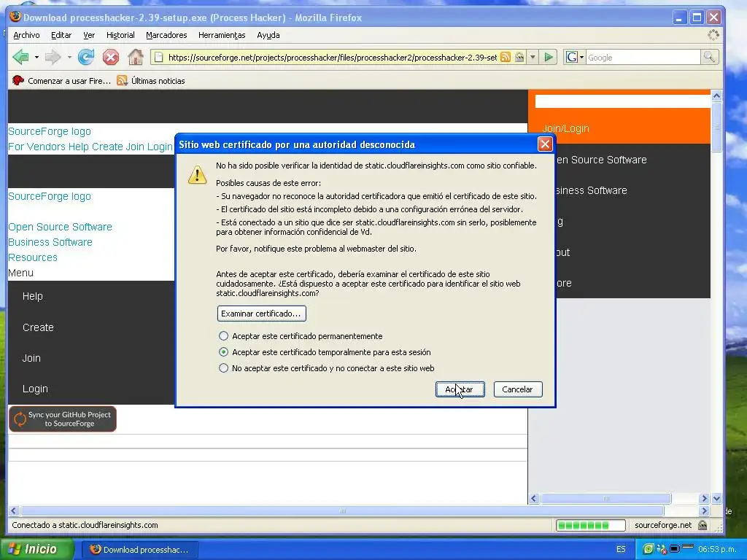Go to Home page icon

pyautogui.click(x=135, y=57)
